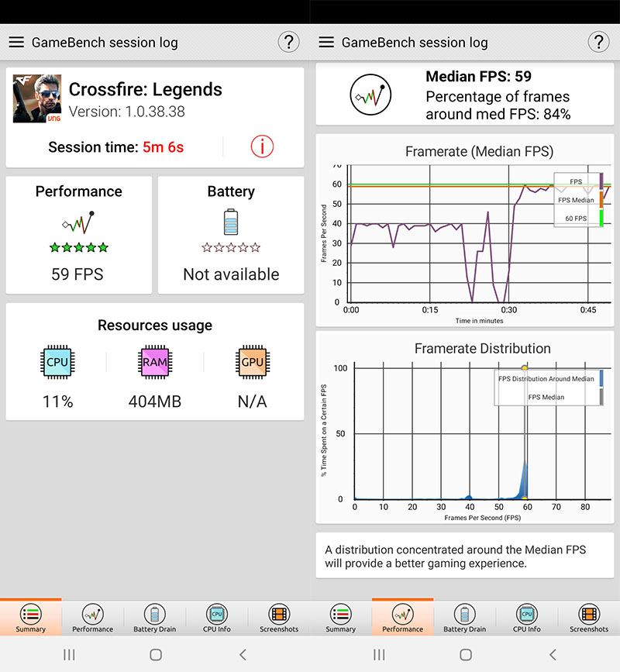Open CPU Info tab on right screen
This screenshot has width=620, height=672.
[x=526, y=617]
